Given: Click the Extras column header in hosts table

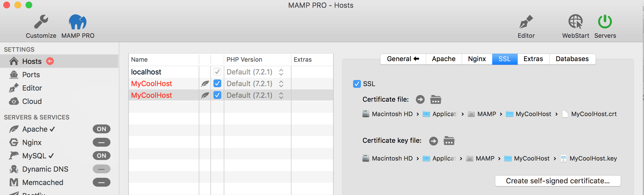Looking at the screenshot, I should (312, 59).
